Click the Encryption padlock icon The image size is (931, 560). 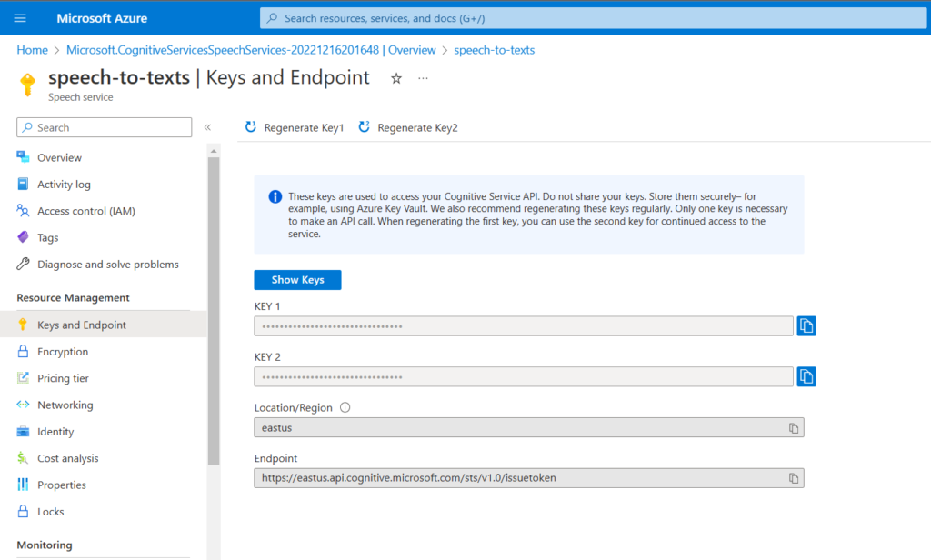23,351
